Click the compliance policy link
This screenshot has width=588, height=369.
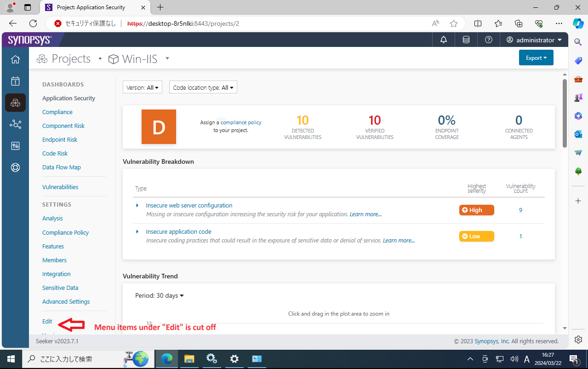[241, 122]
